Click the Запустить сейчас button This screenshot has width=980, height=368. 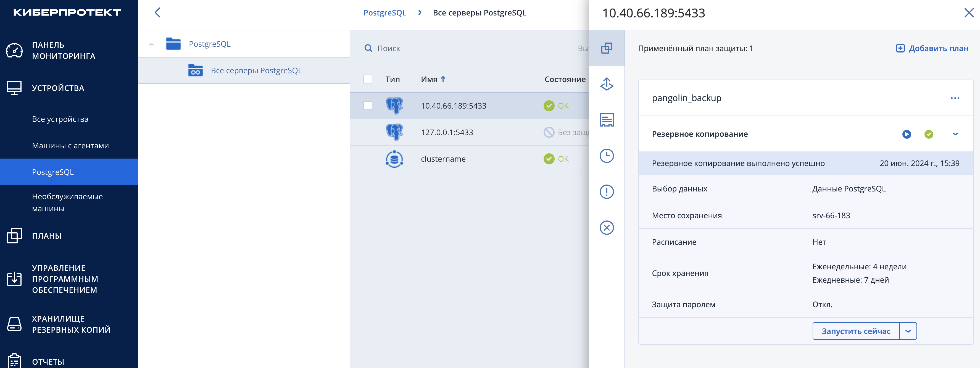pos(856,331)
